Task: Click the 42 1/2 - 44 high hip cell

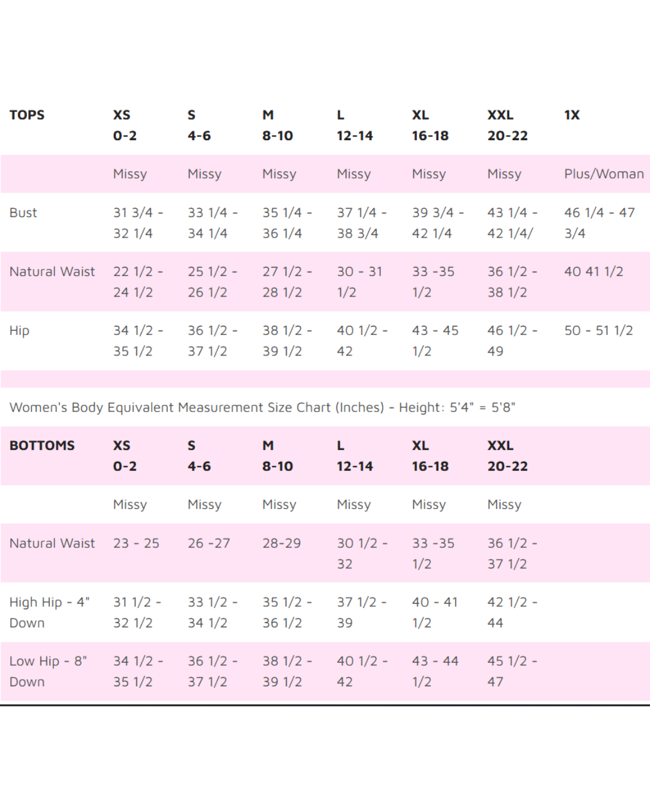Action: point(512,612)
